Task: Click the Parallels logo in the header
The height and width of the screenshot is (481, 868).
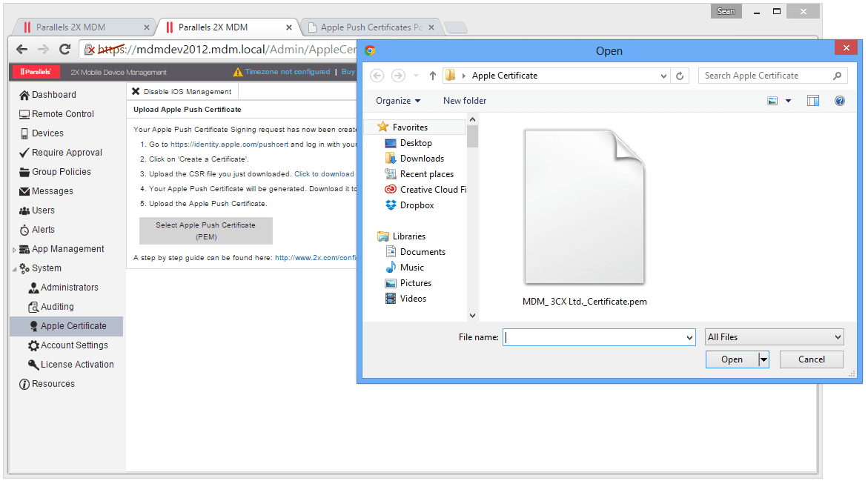Action: 36,72
